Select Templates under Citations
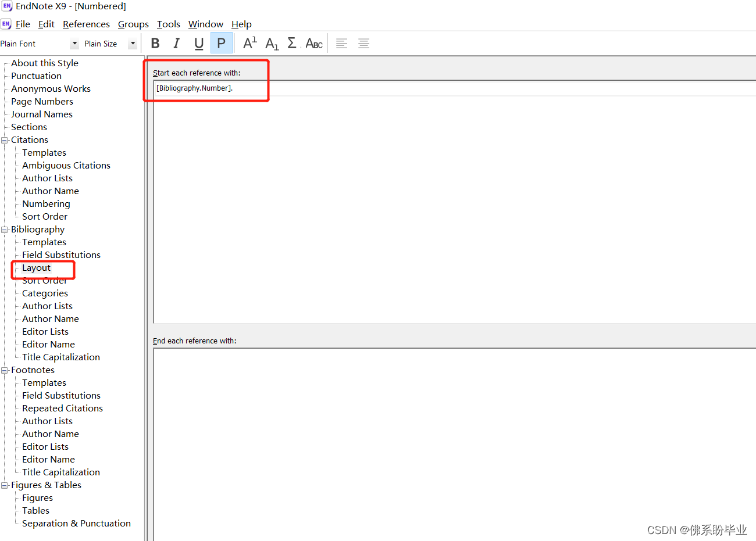Screen dimensions: 756x541 click(44, 153)
